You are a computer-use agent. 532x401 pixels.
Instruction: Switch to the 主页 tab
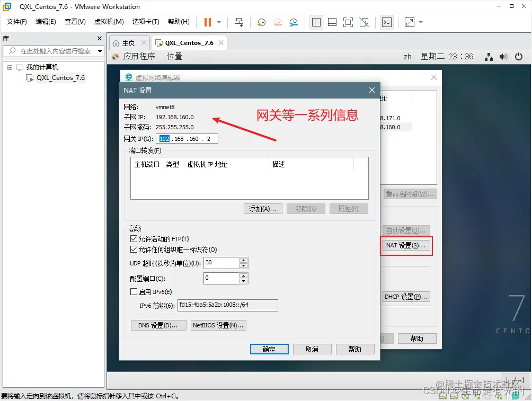tap(128, 42)
